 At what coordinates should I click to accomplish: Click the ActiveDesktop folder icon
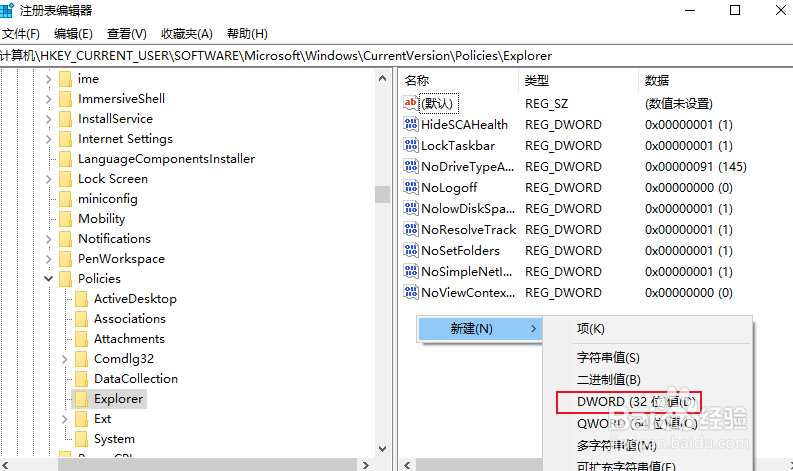[81, 299]
